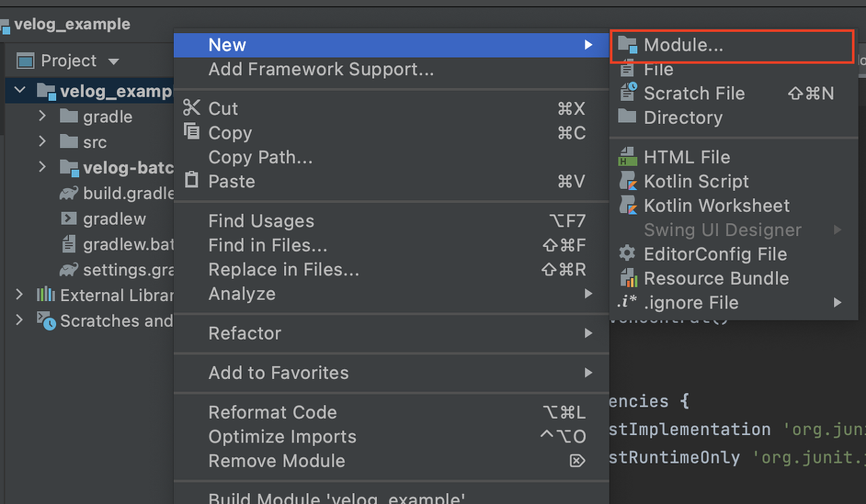Expand the gradle folder in tree
This screenshot has width=866, height=504.
pyautogui.click(x=42, y=116)
